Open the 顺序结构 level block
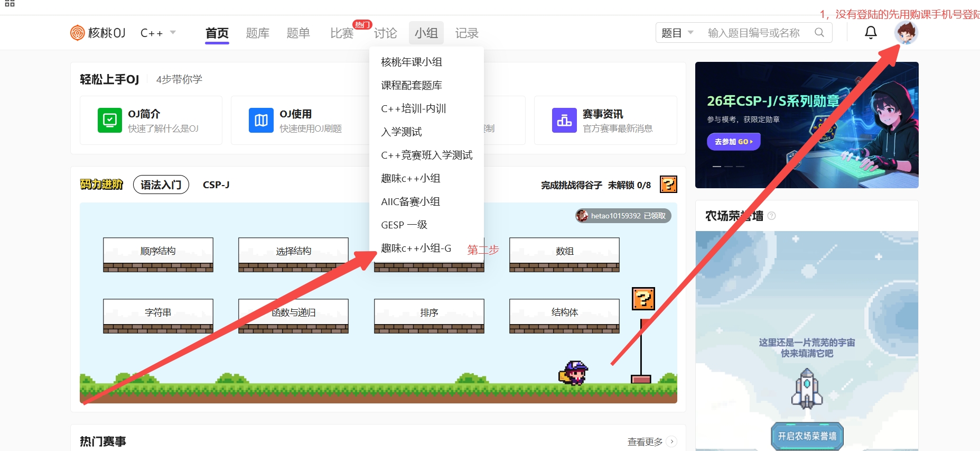 [x=158, y=255]
